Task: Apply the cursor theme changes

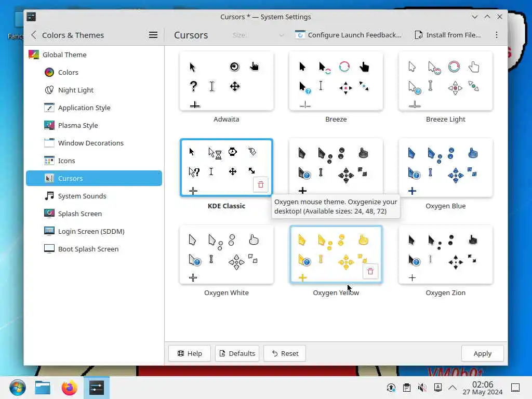Action: coord(483,353)
